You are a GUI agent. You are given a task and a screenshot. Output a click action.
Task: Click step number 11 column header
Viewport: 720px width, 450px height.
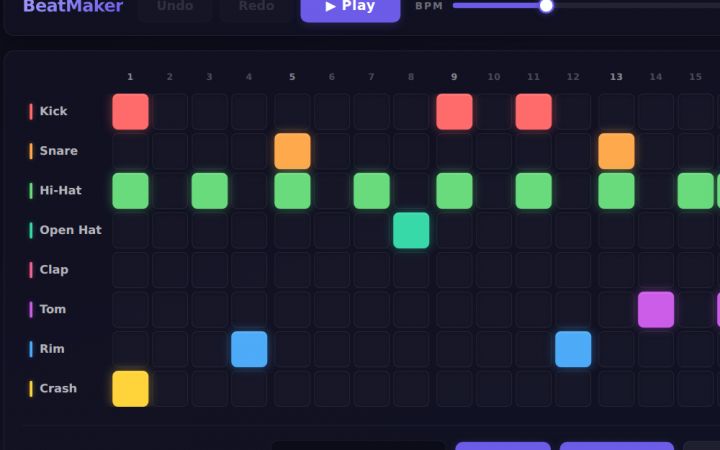click(534, 77)
